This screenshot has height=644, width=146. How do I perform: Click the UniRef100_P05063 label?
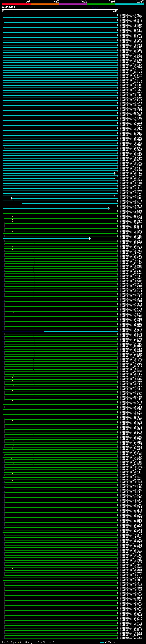(x=131, y=600)
